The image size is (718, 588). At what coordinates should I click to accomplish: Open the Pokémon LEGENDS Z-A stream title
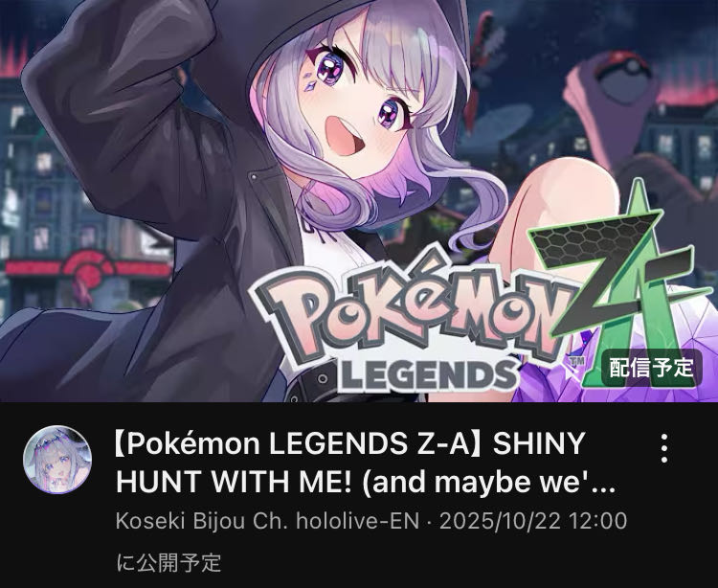(366, 463)
